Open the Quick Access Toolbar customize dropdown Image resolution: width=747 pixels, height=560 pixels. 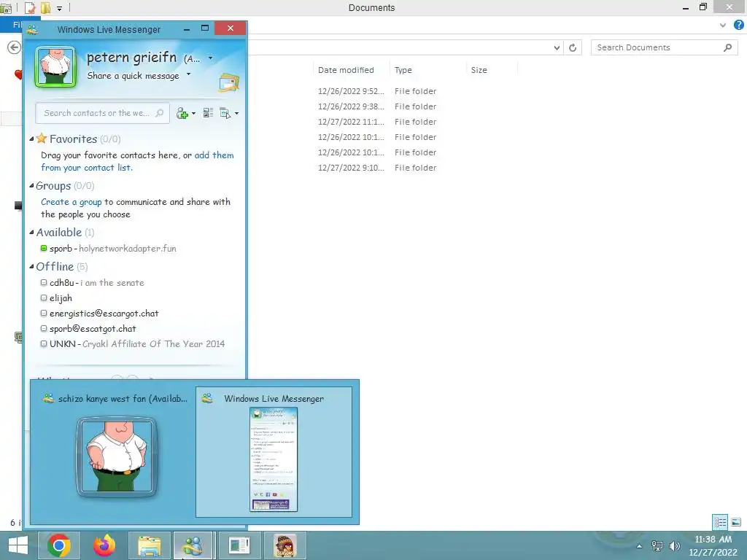pos(60,8)
